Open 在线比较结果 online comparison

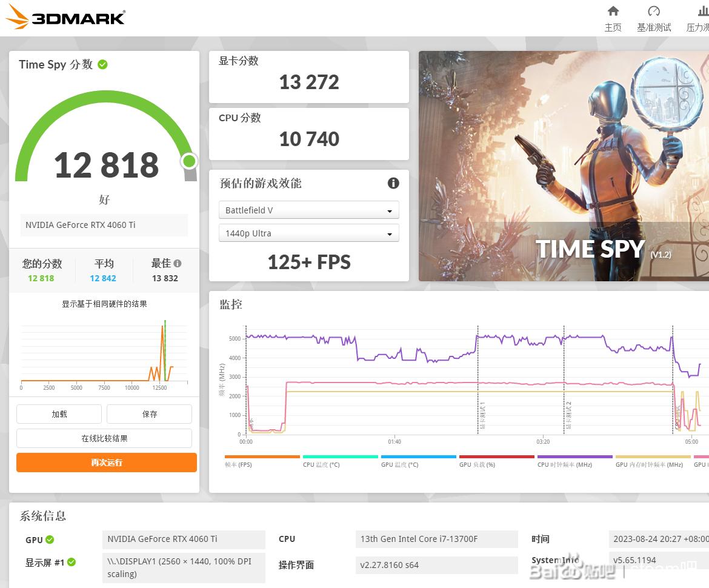coord(104,438)
